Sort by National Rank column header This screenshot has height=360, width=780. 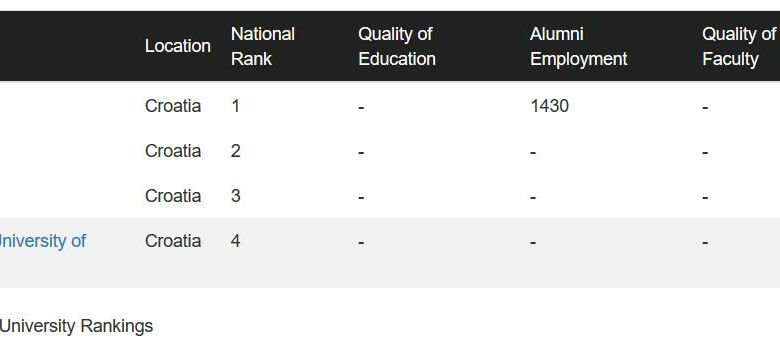coord(263,46)
